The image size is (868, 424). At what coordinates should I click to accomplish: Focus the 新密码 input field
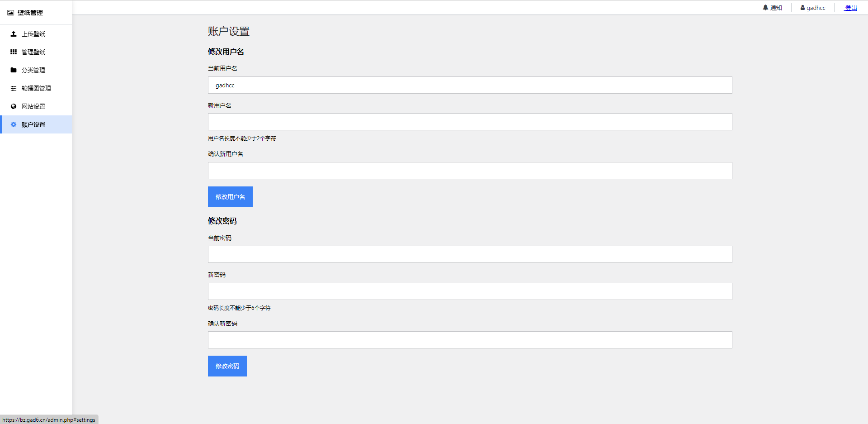click(470, 291)
